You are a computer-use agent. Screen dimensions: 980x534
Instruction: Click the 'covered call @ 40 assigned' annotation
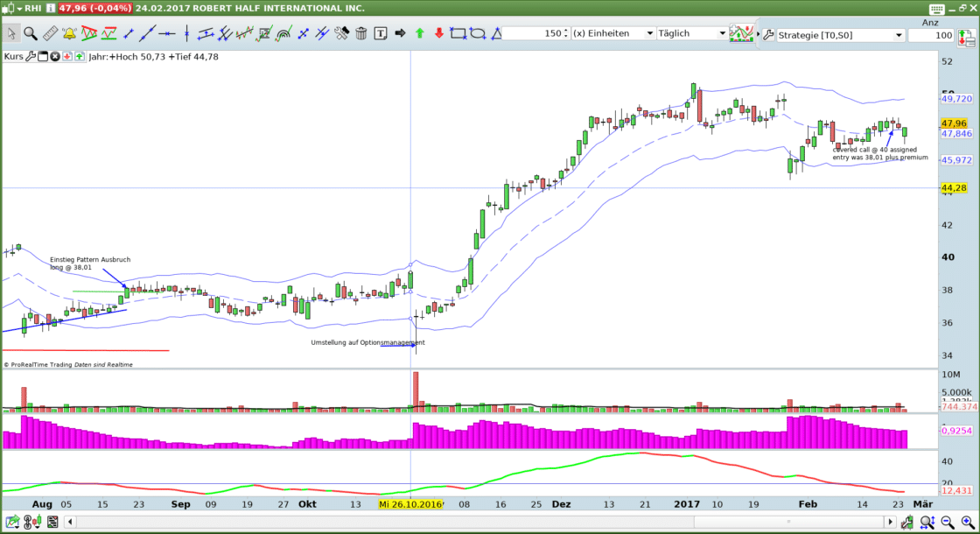pyautogui.click(x=874, y=150)
